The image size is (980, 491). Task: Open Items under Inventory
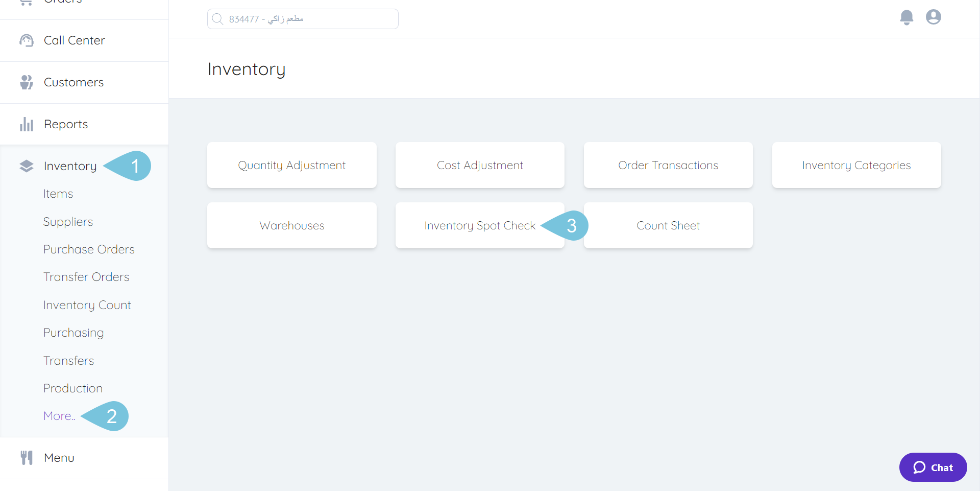coord(58,194)
